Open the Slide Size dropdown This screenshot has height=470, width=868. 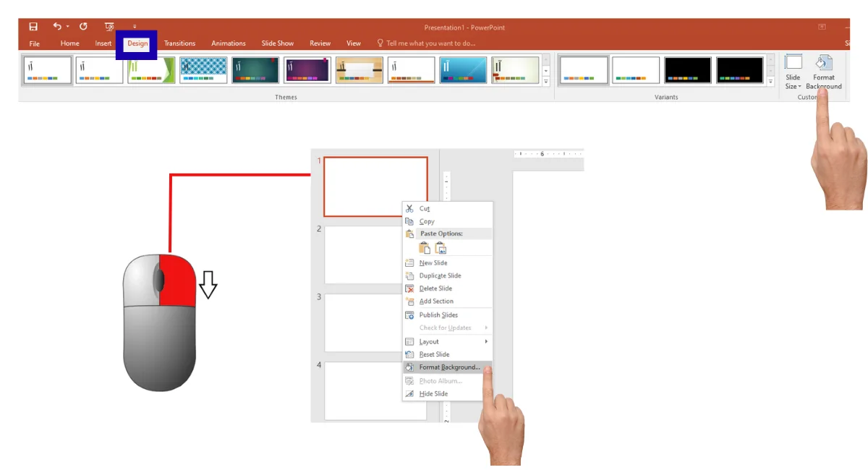793,72
